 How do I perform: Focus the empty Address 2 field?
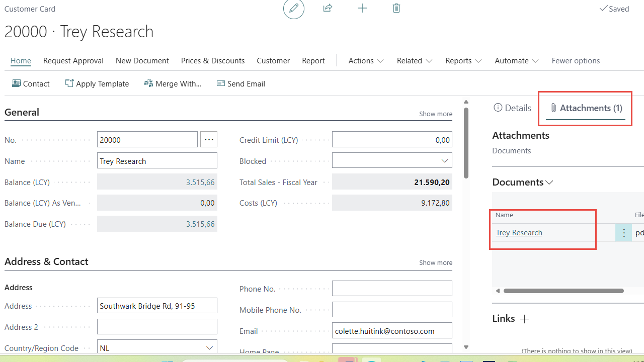coord(157,327)
